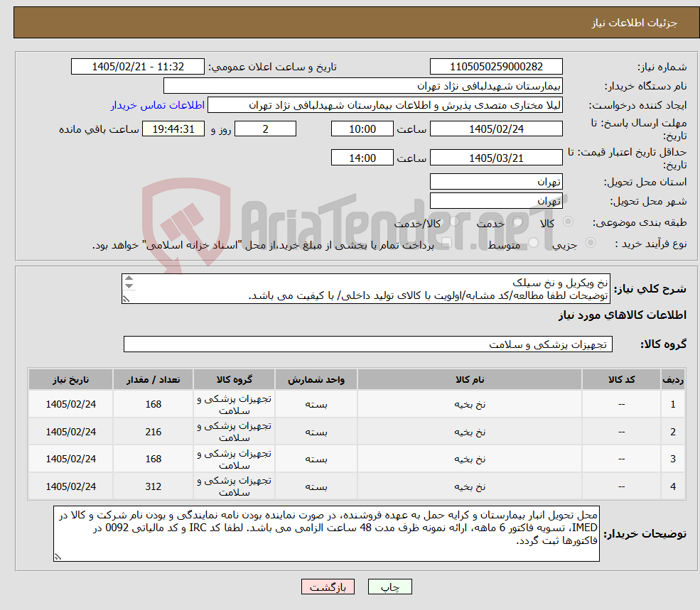Click response deadline date 1405/02/24 field
The width and height of the screenshot is (700, 610).
(496, 129)
